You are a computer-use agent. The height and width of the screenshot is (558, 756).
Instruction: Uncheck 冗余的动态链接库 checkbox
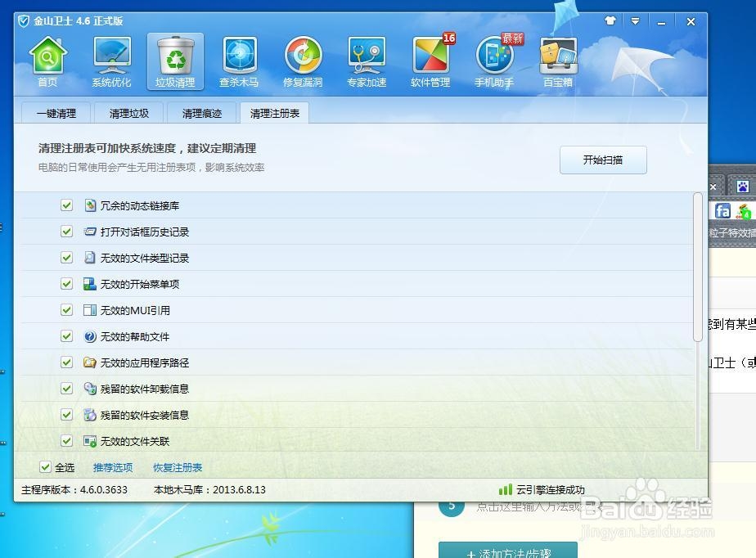66,205
